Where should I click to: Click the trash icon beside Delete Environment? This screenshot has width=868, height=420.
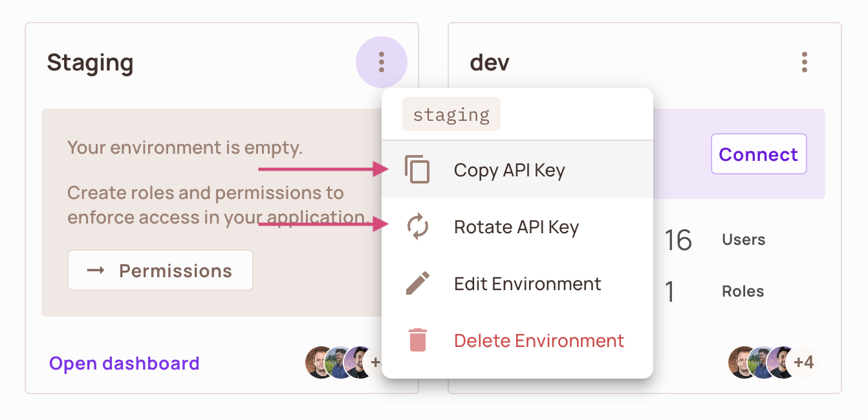(418, 340)
